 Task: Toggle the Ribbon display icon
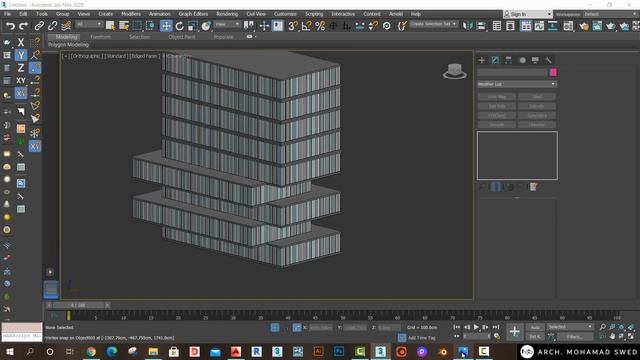[x=526, y=26]
